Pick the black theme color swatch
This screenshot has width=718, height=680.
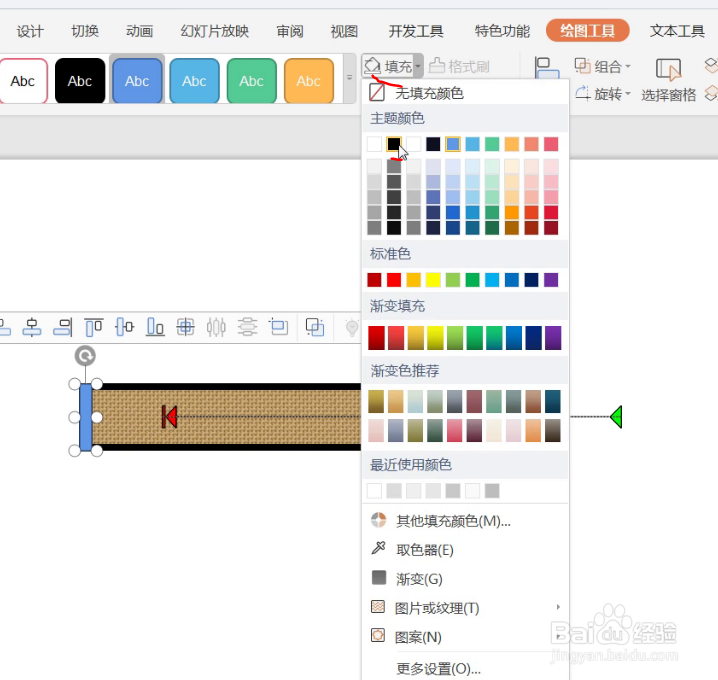(x=394, y=144)
